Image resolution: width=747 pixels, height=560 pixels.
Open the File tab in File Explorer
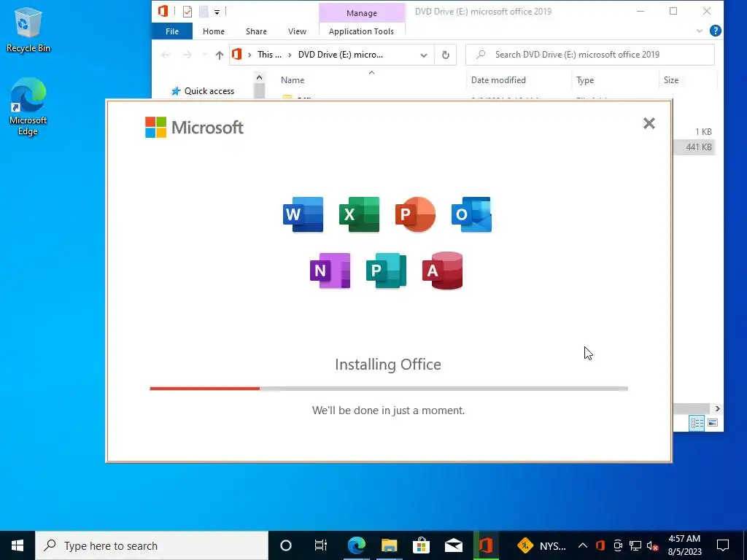[x=172, y=31]
